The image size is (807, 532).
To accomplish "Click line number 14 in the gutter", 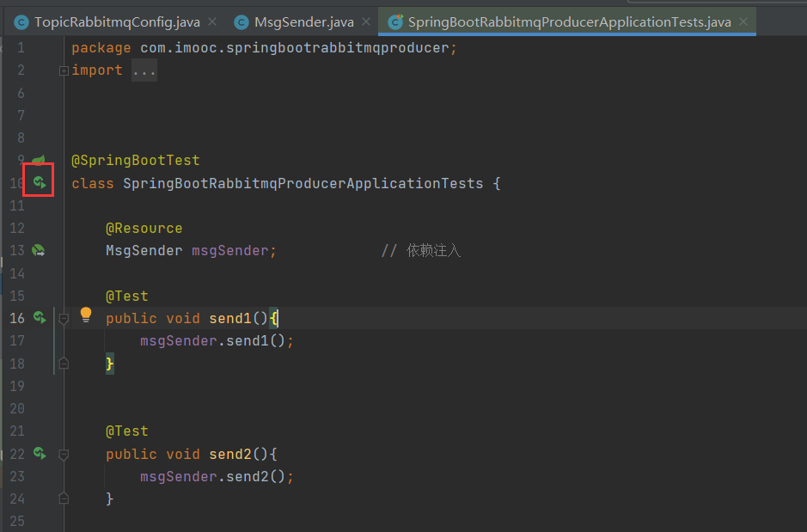I will click(x=17, y=273).
